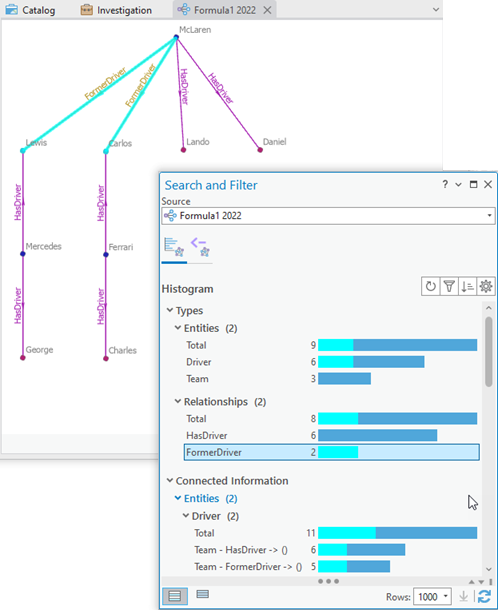The width and height of the screenshot is (498, 610).
Task: Click the Carlos driver node
Action: [x=106, y=151]
